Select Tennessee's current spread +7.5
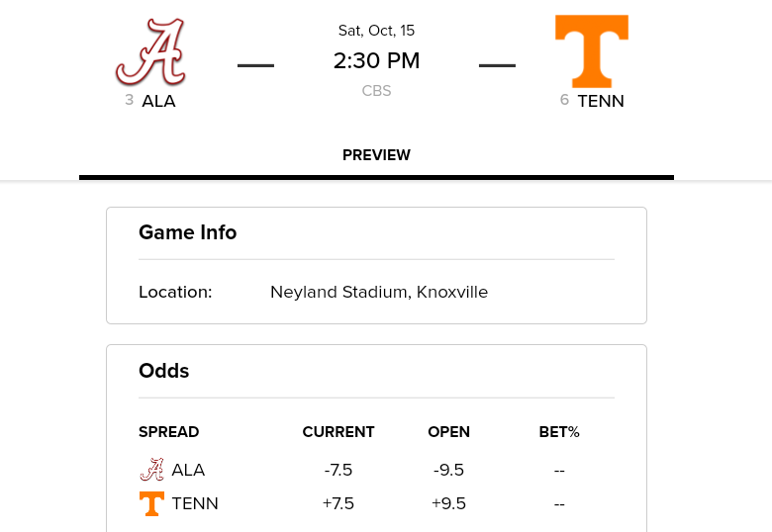 tap(338, 503)
